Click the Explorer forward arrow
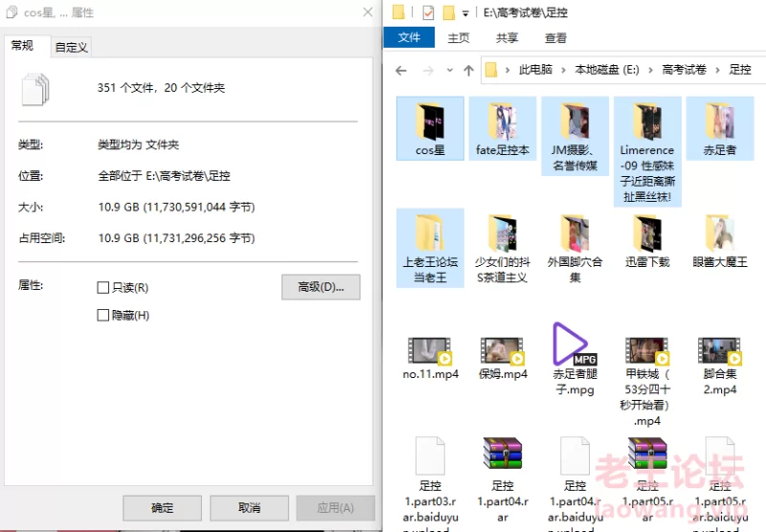The image size is (766, 532). point(428,71)
